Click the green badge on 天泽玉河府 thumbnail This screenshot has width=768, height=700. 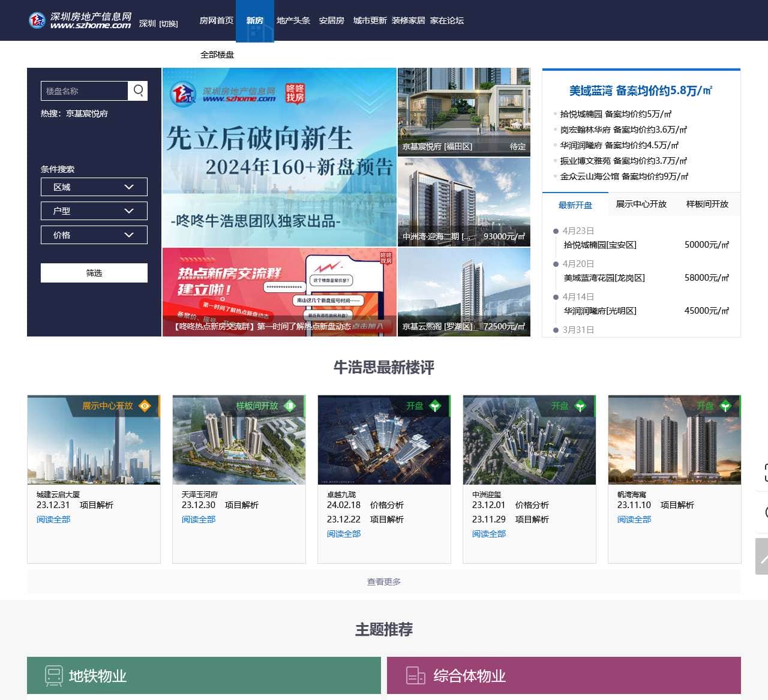tap(290, 405)
